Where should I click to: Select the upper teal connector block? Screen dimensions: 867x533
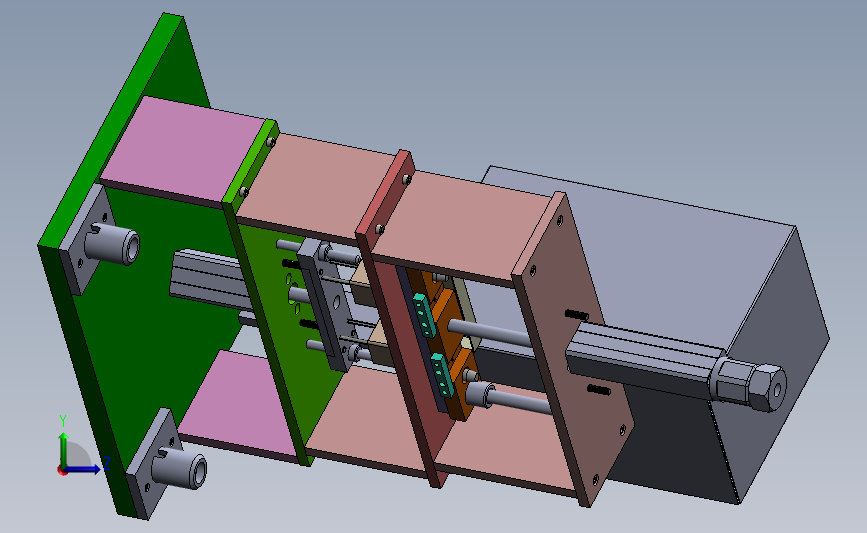tap(424, 316)
